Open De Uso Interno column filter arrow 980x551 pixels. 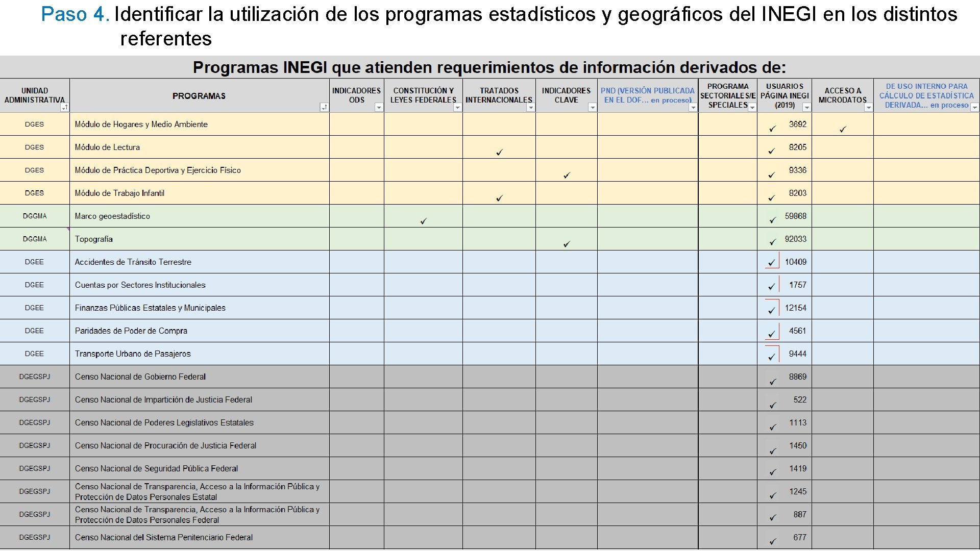coord(974,107)
